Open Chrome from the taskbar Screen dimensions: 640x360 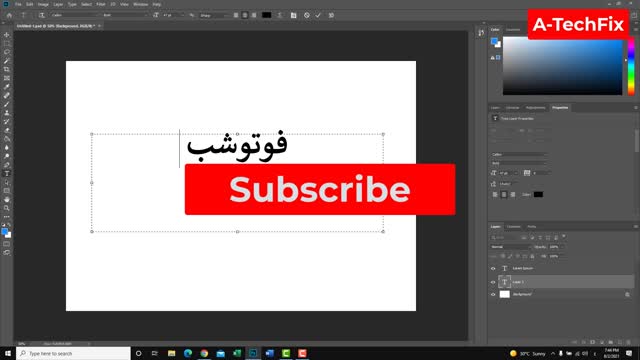point(204,353)
